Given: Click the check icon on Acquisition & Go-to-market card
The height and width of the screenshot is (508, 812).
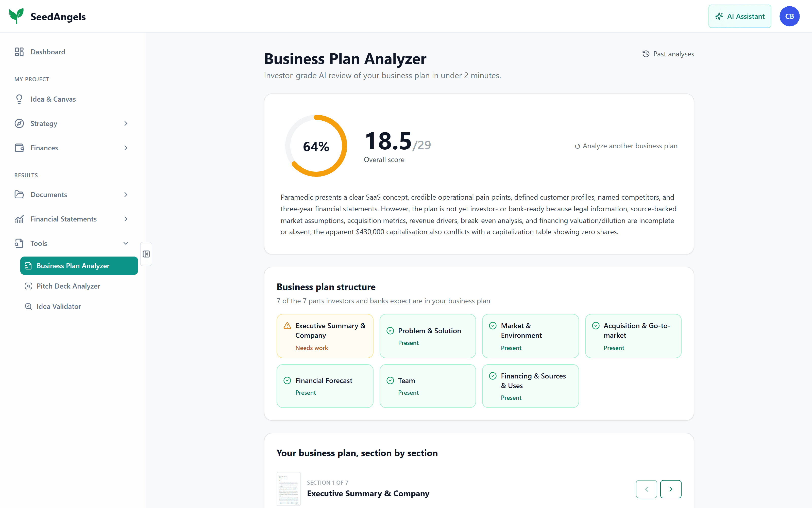Looking at the screenshot, I should (596, 326).
